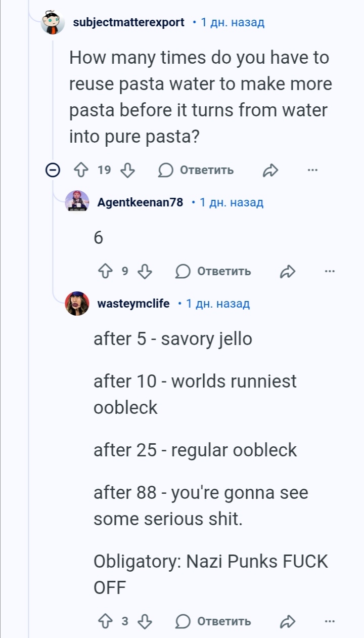The image size is (364, 638).
Task: Open the subjectmatterexport username profile
Action: pos(128,22)
